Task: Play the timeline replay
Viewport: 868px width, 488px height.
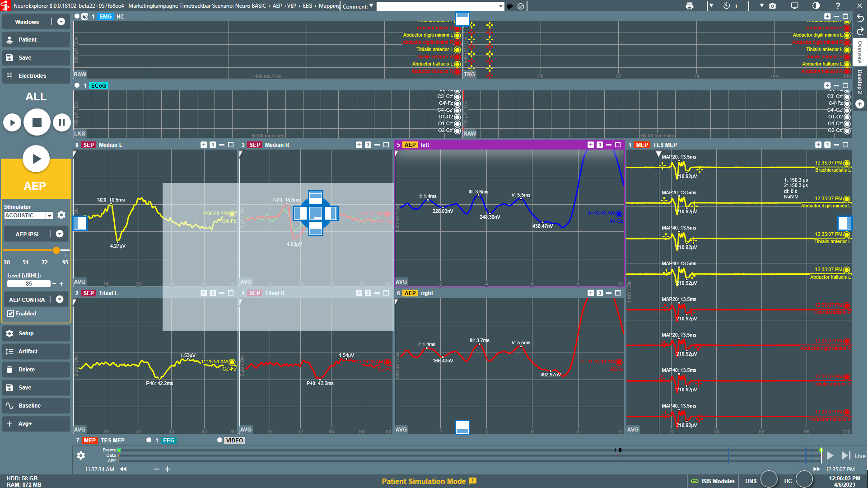Action: [x=830, y=455]
